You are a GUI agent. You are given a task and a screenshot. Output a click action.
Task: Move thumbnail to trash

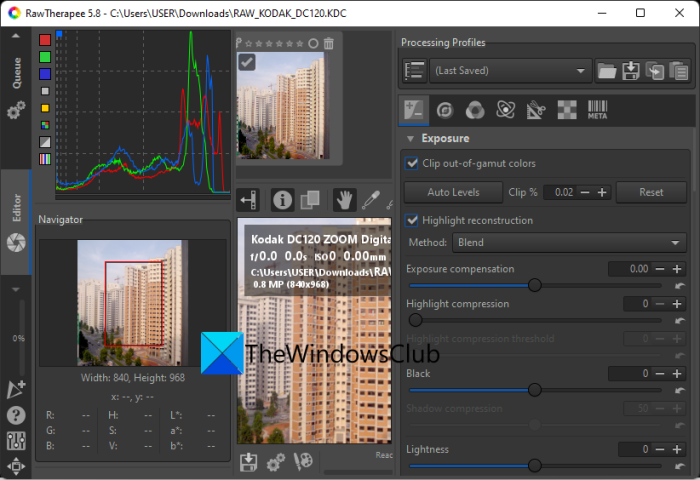click(328, 43)
